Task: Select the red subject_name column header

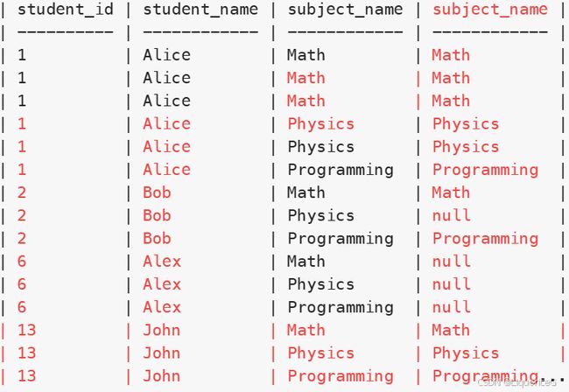Action: point(490,10)
